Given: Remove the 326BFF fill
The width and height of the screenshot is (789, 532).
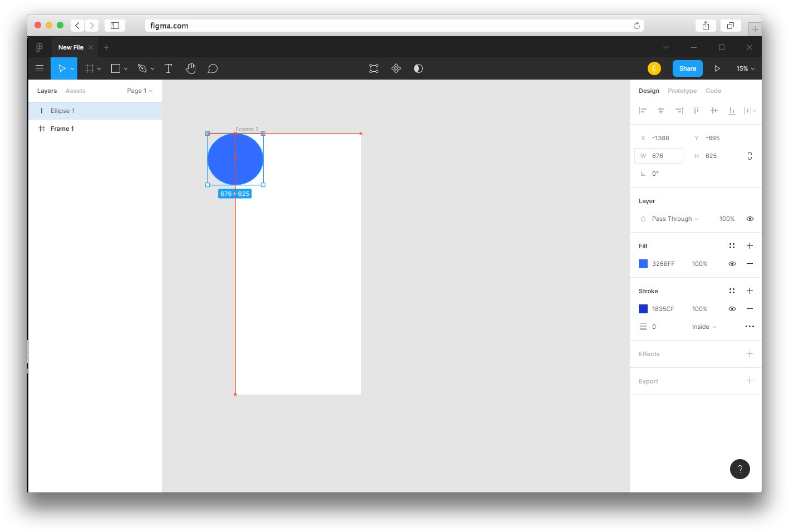Looking at the screenshot, I should tap(749, 264).
